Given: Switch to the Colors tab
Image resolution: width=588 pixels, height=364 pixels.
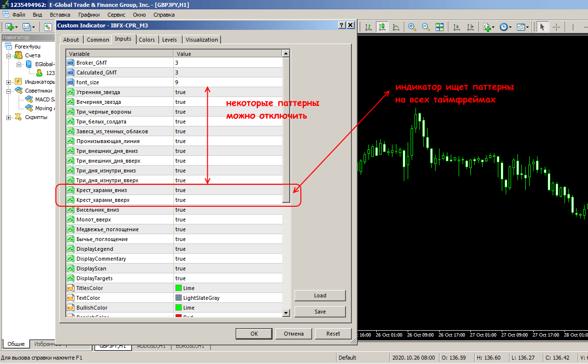Looking at the screenshot, I should (x=147, y=40).
